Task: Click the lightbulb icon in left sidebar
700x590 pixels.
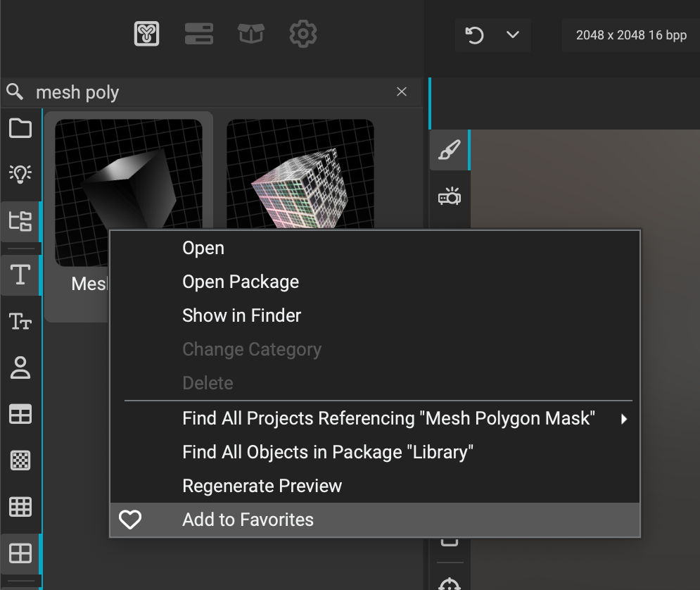Action: [20, 174]
